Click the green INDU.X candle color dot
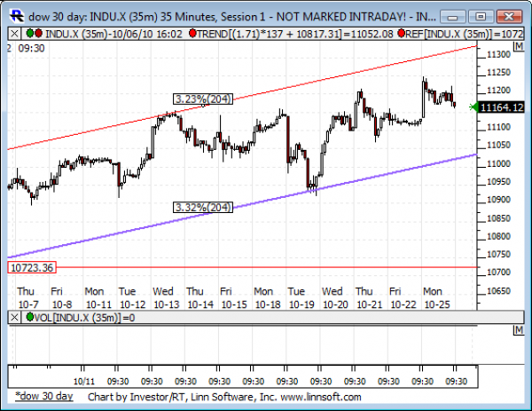The image size is (532, 411). click(30, 33)
